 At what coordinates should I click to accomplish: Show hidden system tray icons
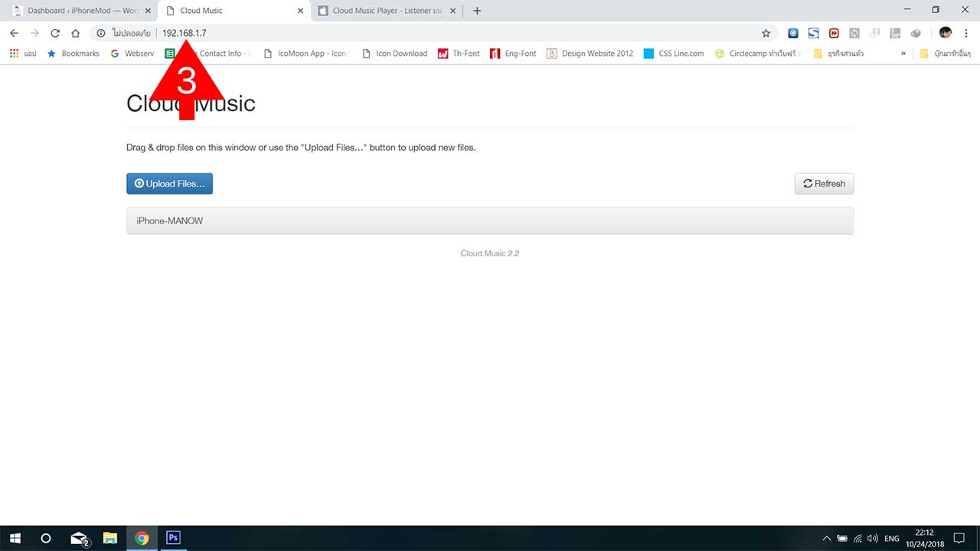click(826, 538)
